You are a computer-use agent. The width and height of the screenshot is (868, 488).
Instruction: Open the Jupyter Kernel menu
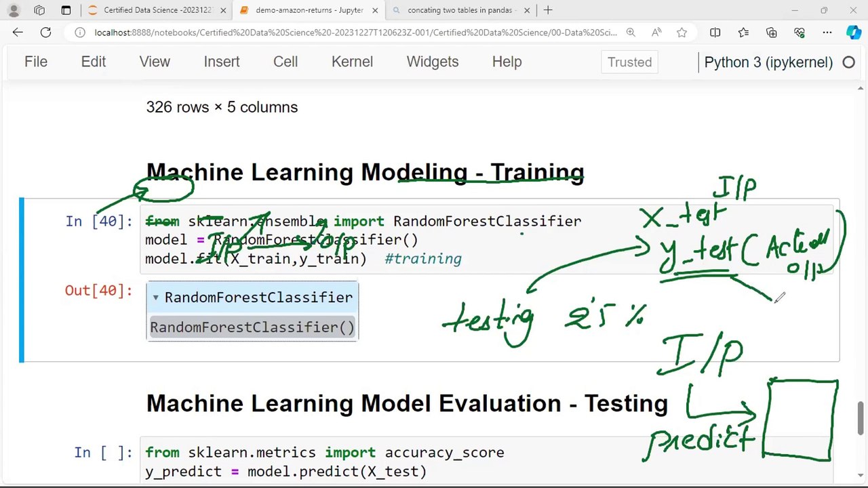tap(352, 62)
